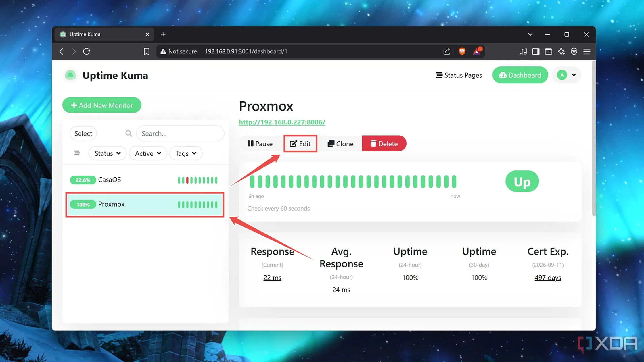The width and height of the screenshot is (644, 362).
Task: Open the Proxmox URL link
Action: point(282,122)
